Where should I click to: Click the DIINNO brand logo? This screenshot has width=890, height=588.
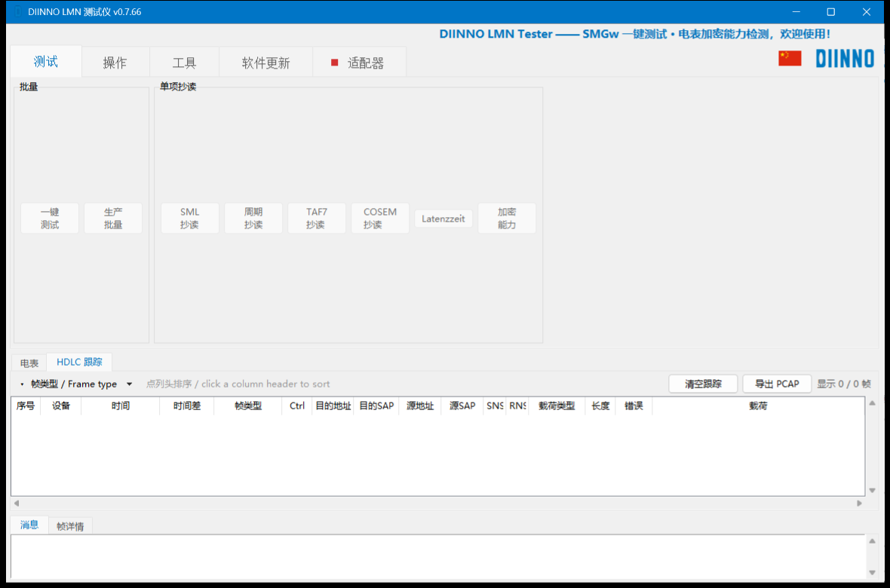[x=845, y=59]
